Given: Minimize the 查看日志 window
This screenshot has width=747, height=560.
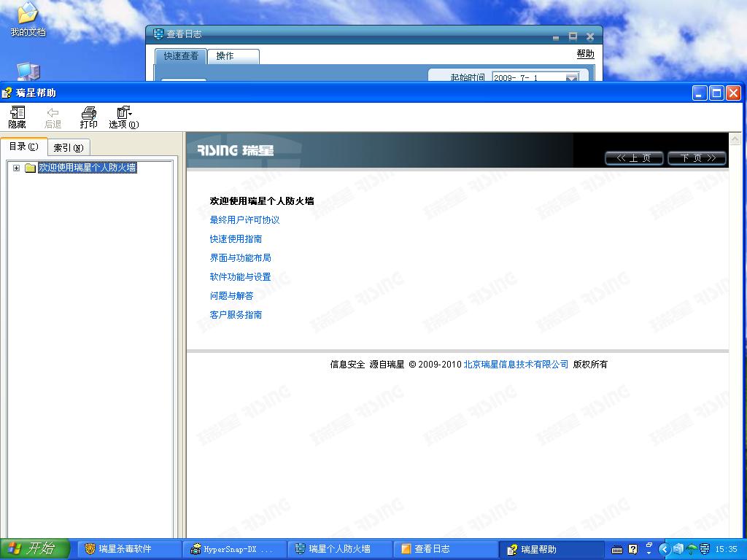Looking at the screenshot, I should tap(555, 37).
